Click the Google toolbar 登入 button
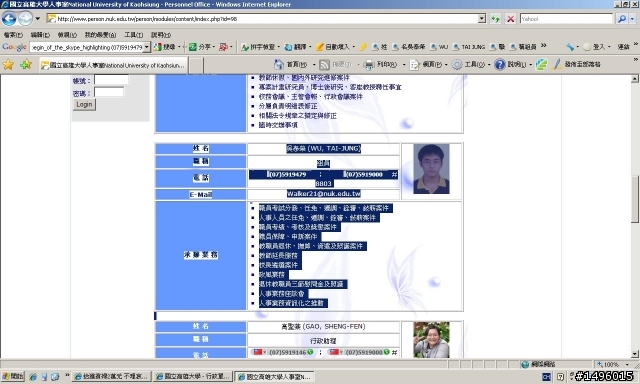 coord(594,47)
